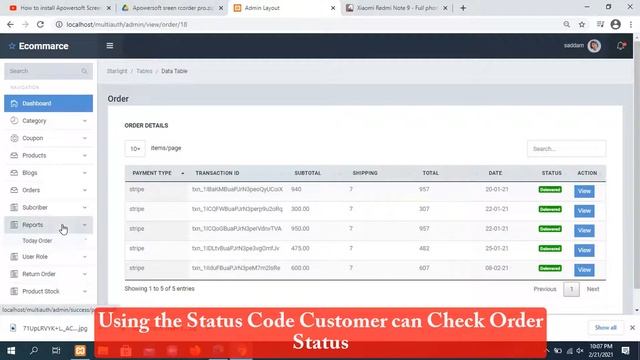Image resolution: width=640 pixels, height=360 pixels.
Task: Click the sidebar search magnifier icon
Action: tap(84, 71)
